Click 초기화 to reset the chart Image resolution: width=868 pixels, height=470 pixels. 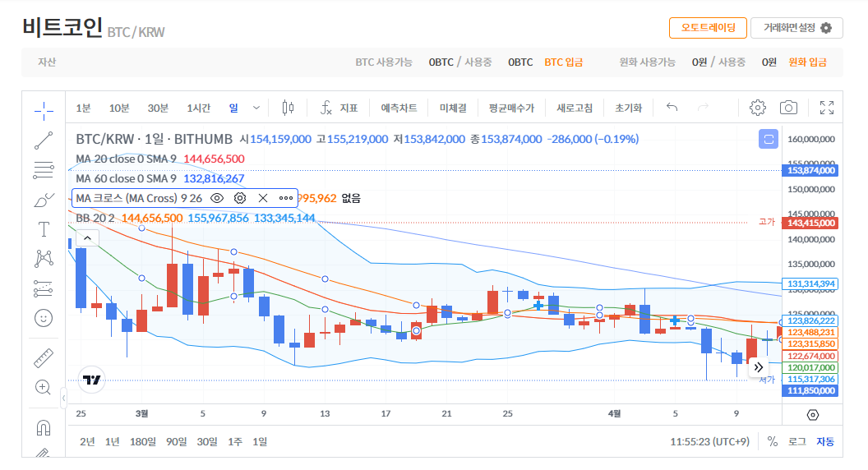pyautogui.click(x=628, y=108)
